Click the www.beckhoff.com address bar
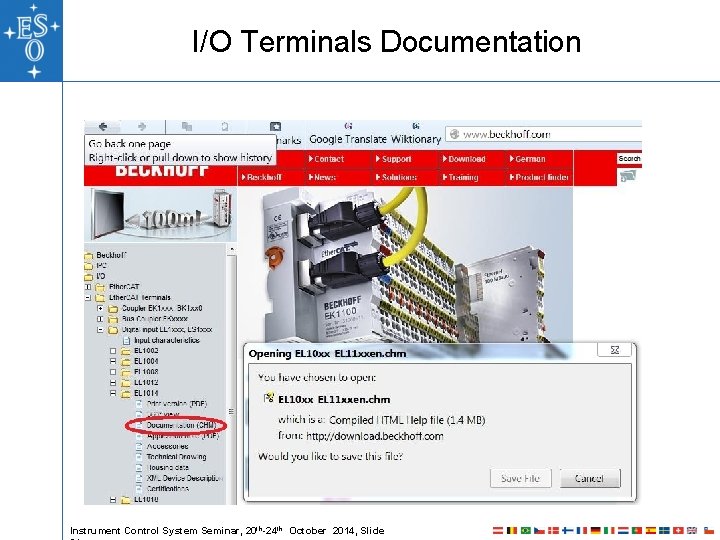 [544, 134]
